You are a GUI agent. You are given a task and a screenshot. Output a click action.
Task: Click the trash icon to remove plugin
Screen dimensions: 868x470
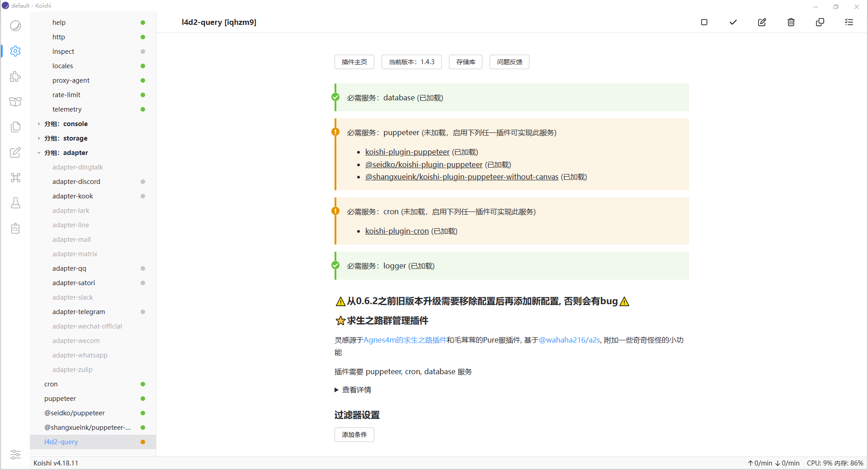[x=791, y=22]
